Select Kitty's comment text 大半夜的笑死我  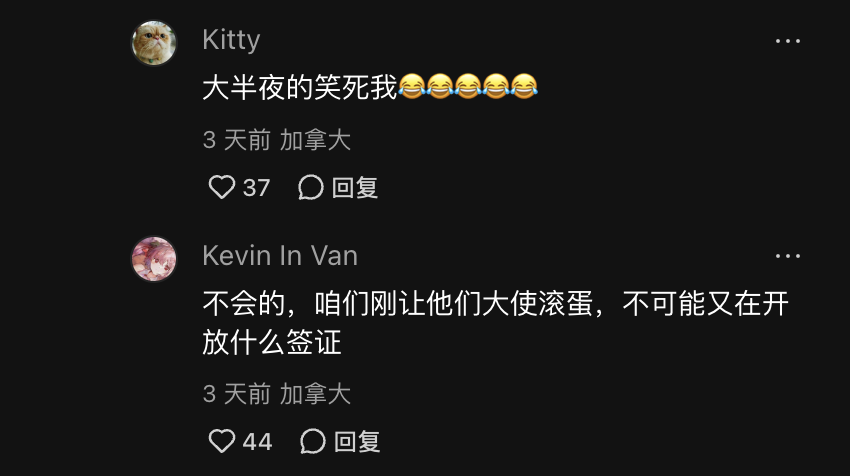tap(300, 87)
